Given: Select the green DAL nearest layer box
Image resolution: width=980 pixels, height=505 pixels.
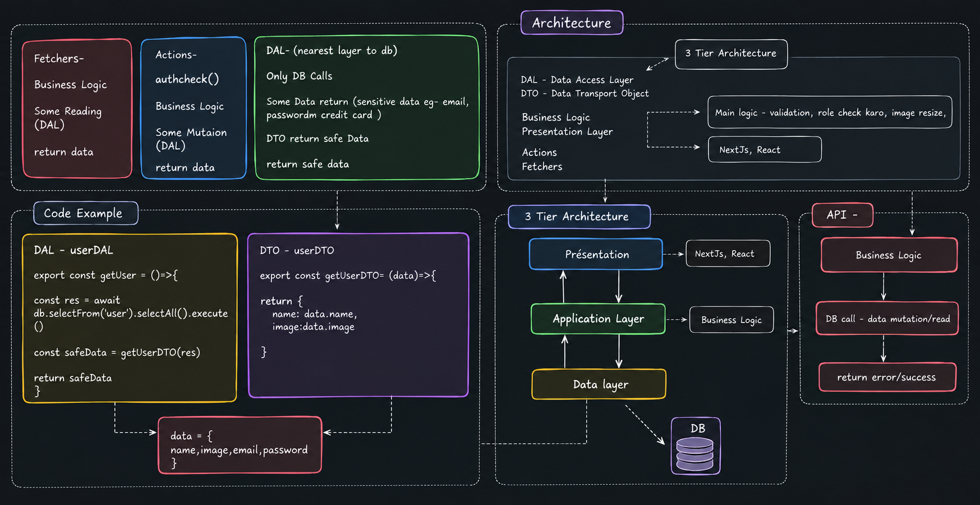Looking at the screenshot, I should [367, 108].
